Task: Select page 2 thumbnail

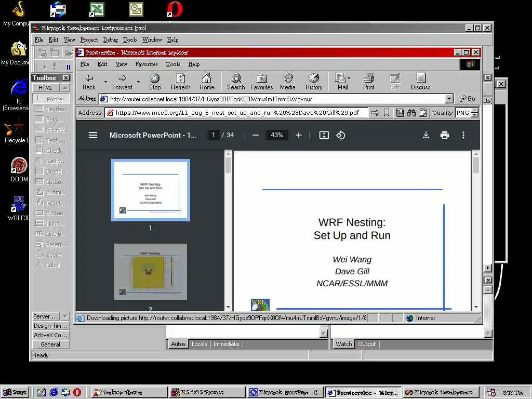Action: (x=151, y=271)
